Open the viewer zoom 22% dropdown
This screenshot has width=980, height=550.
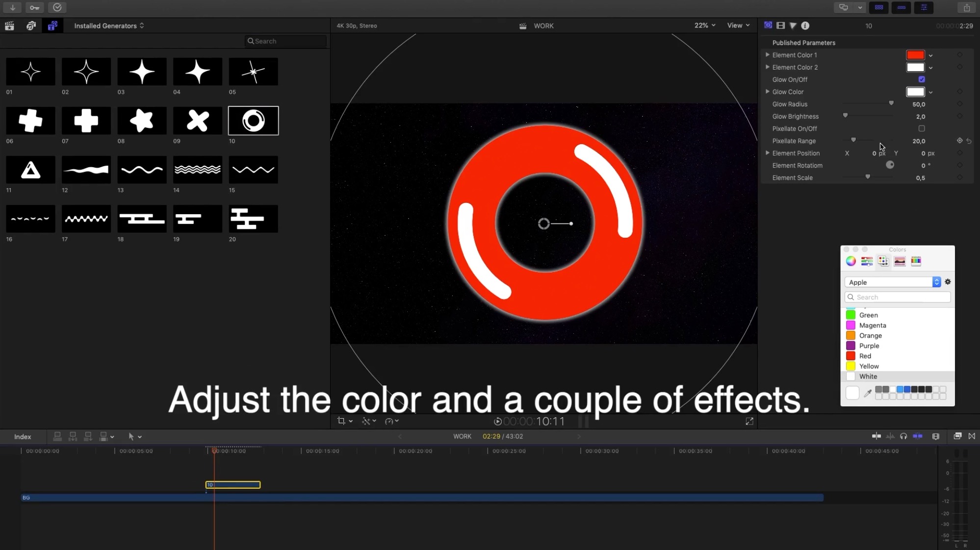click(x=704, y=25)
